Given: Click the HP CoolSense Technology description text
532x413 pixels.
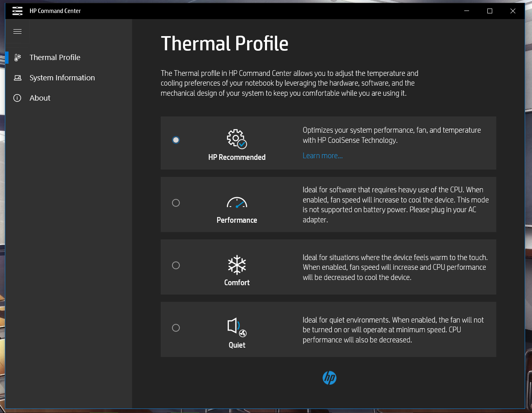Looking at the screenshot, I should (x=392, y=135).
